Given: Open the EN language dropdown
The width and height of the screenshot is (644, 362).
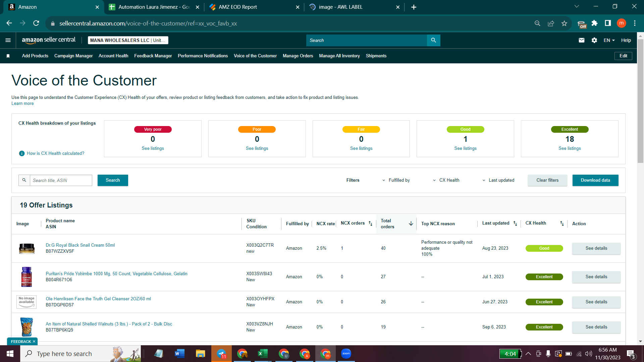Looking at the screenshot, I should 609,40.
